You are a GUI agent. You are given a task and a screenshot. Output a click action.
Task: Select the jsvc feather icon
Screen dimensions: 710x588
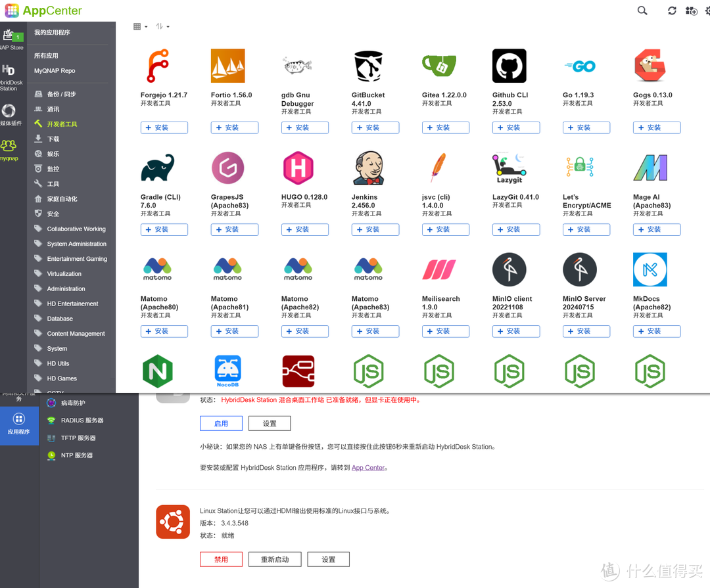coord(438,168)
